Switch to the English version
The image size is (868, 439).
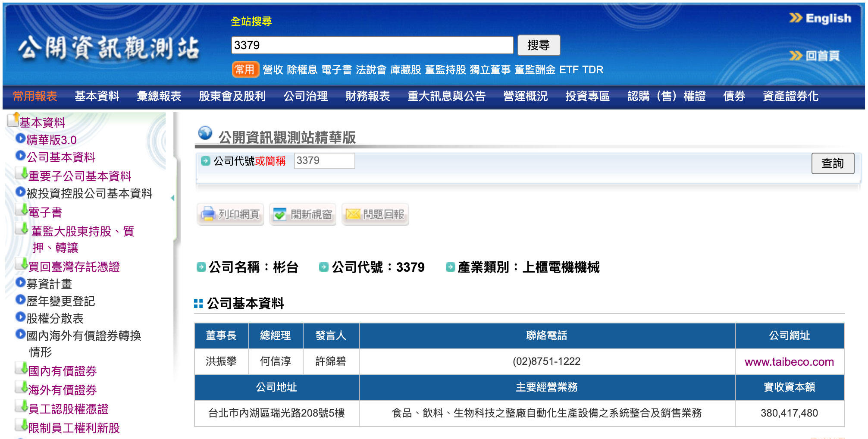pyautogui.click(x=820, y=18)
